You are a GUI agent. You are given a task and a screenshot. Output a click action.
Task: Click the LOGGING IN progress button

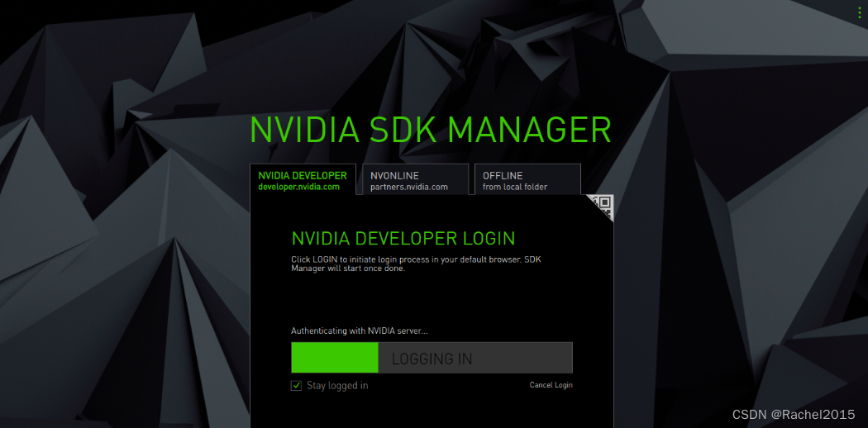(x=432, y=358)
